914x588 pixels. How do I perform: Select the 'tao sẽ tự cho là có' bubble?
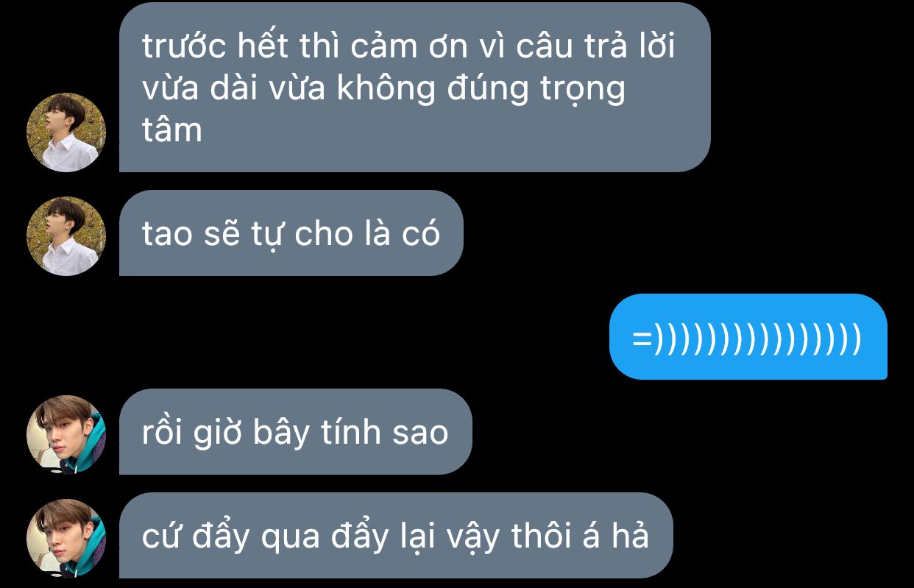(291, 233)
